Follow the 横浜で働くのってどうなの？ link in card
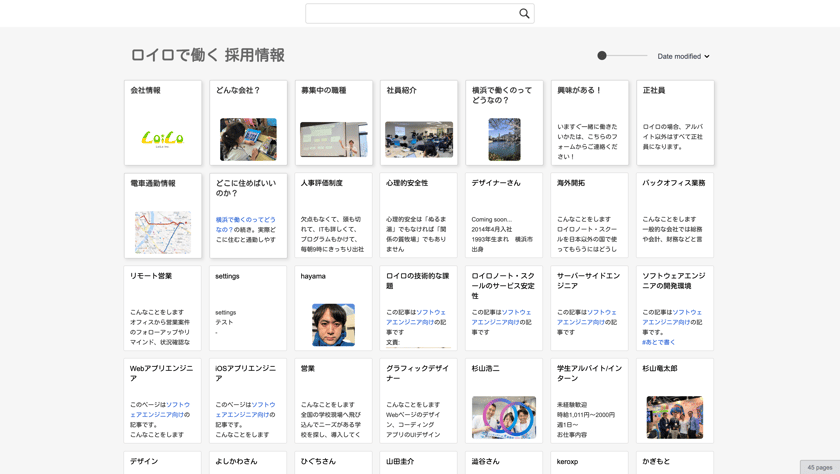 point(245,224)
